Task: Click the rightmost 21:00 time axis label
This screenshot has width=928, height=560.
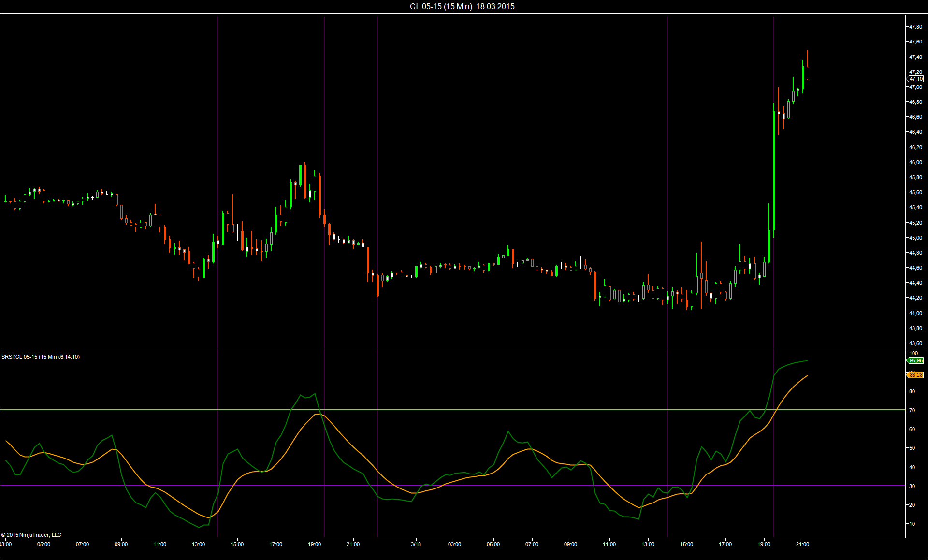Action: click(x=802, y=544)
